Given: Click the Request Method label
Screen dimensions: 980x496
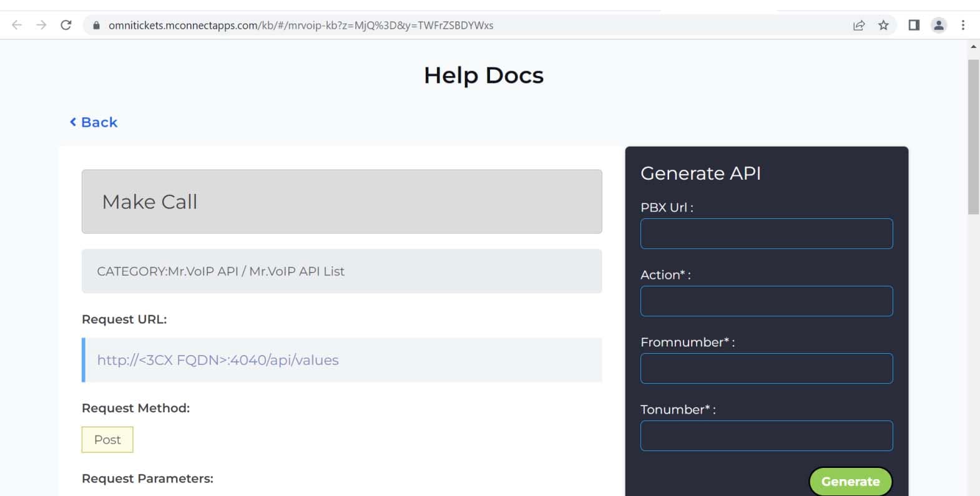Looking at the screenshot, I should (x=135, y=408).
